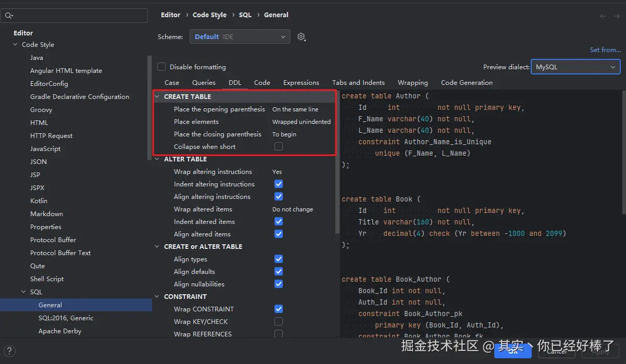
Task: Change 'Wrapped unindented' value
Action: pyautogui.click(x=302, y=122)
